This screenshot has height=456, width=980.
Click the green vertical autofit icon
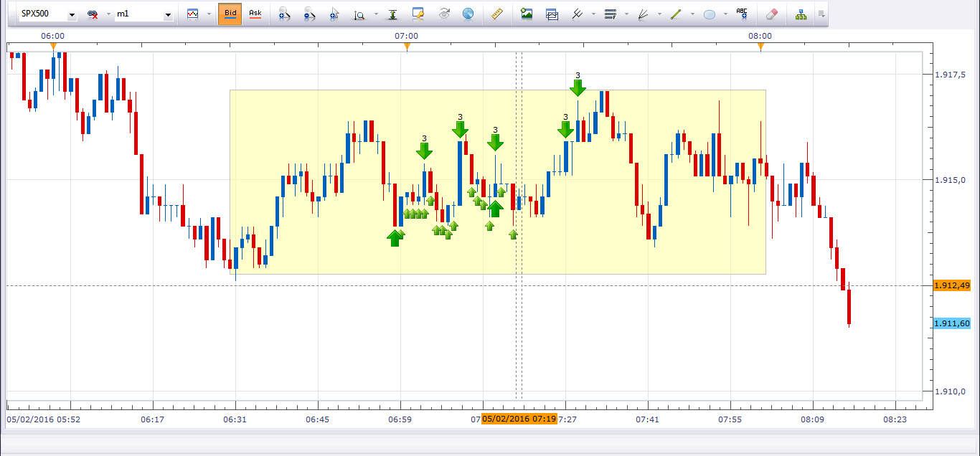[x=392, y=14]
